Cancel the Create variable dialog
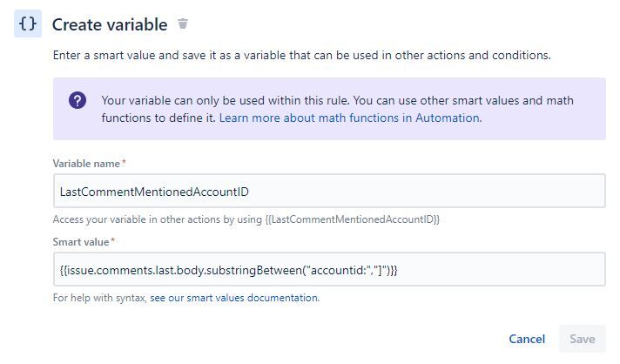 click(x=527, y=339)
